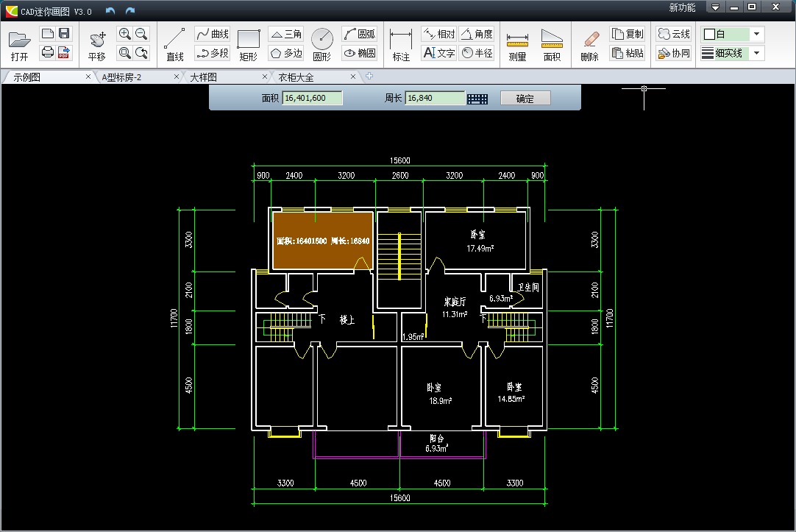Screen dimensions: 796x532
Task: Click the 面积 area value input field
Action: [313, 98]
